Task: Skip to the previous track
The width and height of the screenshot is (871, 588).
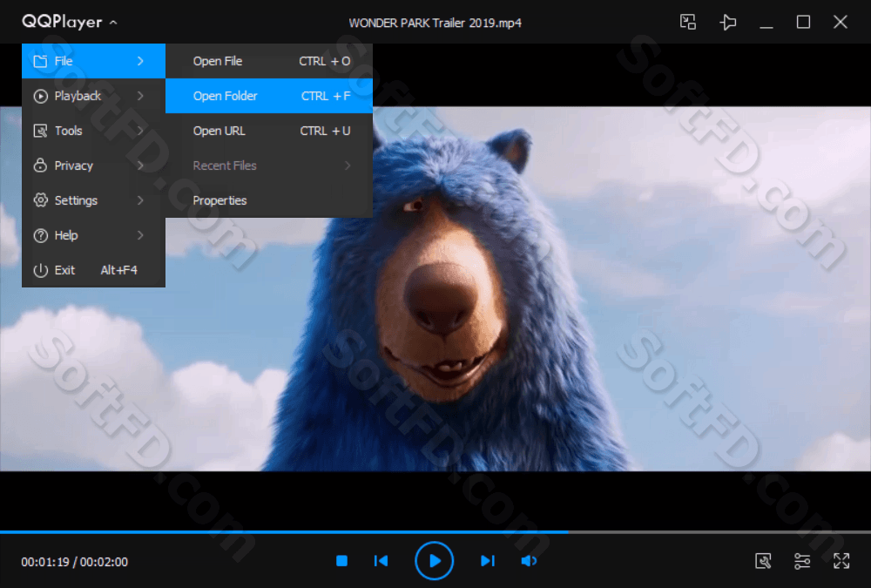Action: pos(381,561)
